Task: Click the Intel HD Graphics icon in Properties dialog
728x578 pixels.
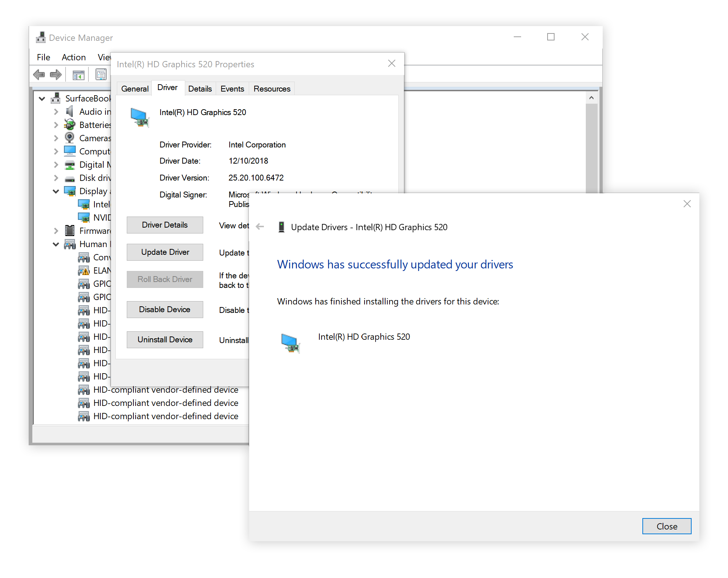Action: click(140, 117)
